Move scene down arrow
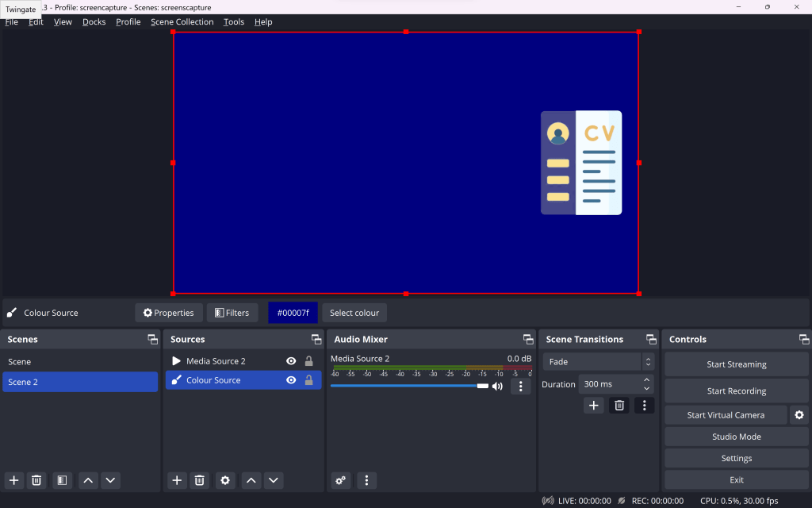This screenshot has width=812, height=508. [110, 480]
